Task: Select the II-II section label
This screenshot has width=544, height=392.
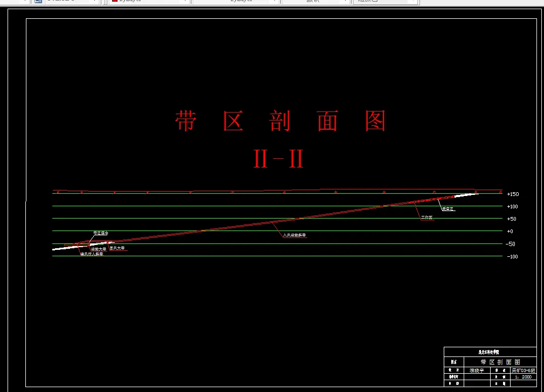Action: pos(279,159)
